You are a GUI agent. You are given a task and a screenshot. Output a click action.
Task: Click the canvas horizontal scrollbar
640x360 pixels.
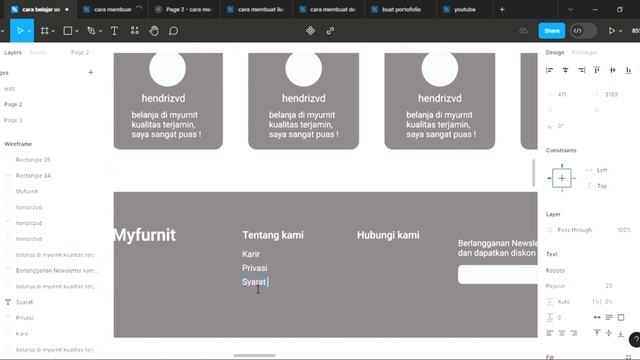pyautogui.click(x=254, y=356)
